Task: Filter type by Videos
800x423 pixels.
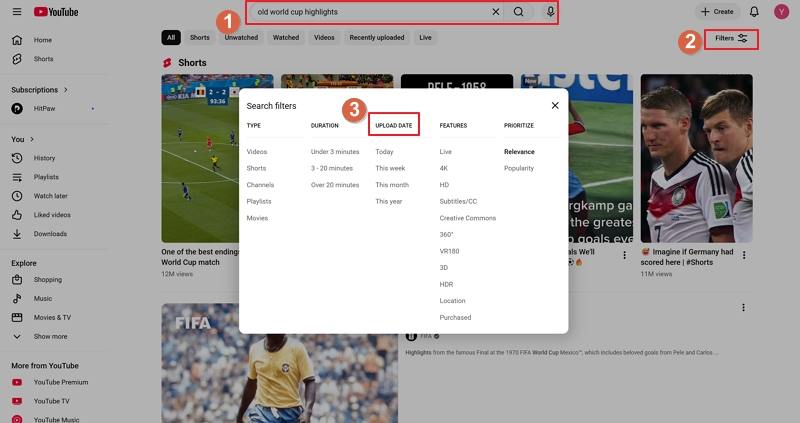Action: coord(257,152)
